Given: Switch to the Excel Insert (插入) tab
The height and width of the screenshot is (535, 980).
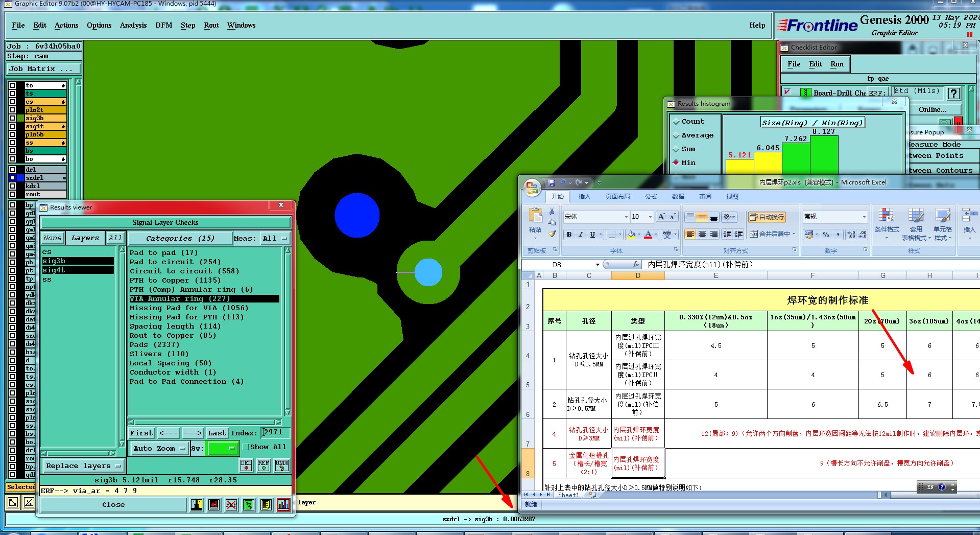Looking at the screenshot, I should point(584,197).
